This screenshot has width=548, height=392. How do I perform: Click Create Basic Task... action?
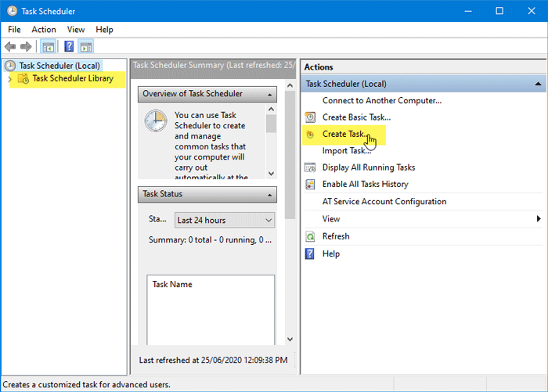point(356,117)
